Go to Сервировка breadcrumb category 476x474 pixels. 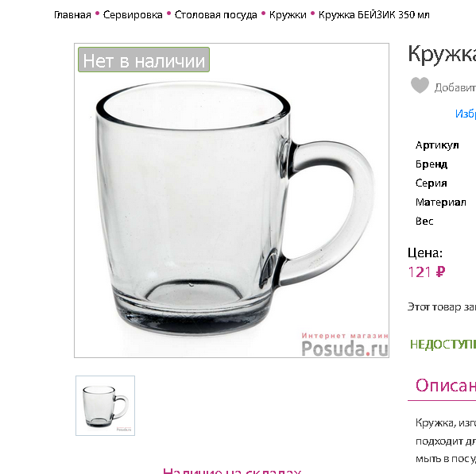pyautogui.click(x=133, y=15)
